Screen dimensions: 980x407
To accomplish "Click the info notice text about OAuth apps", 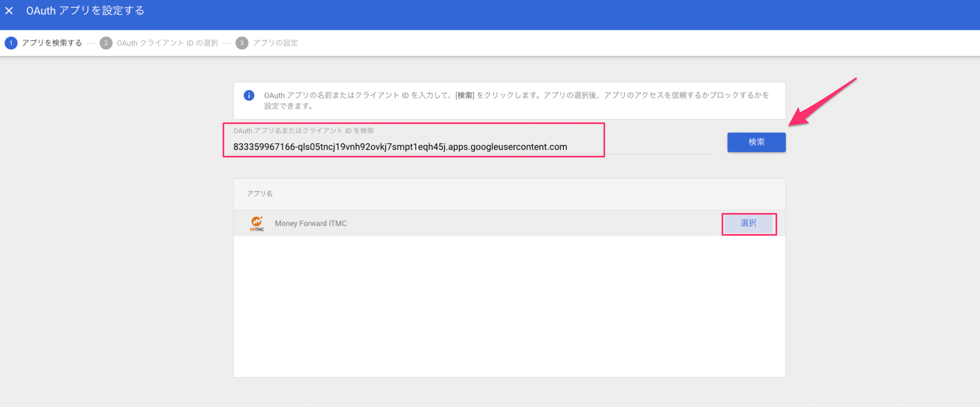I will click(x=516, y=101).
